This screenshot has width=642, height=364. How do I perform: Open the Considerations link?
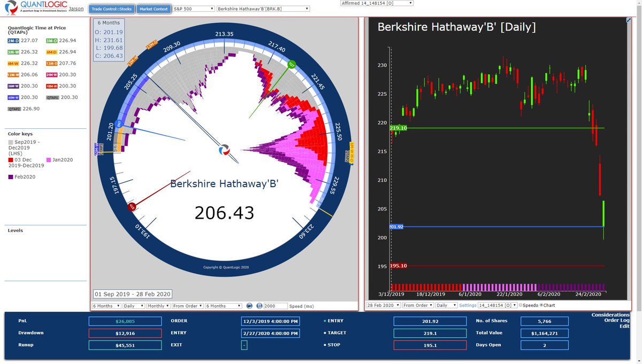610,315
